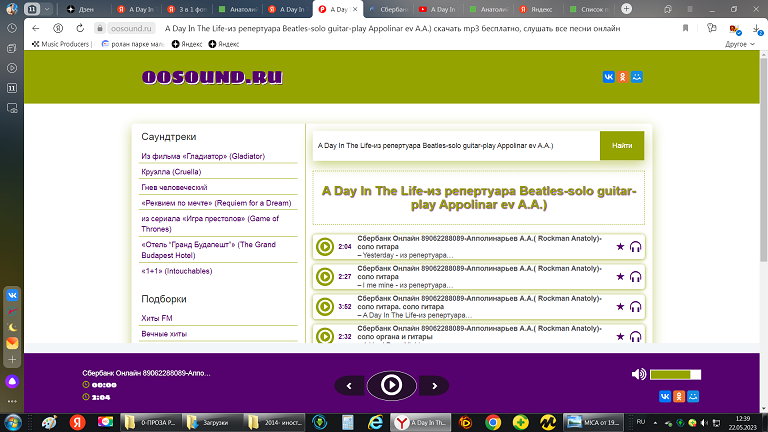The height and width of the screenshot is (432, 768).
Task: Click the Yandex home button in the address bar
Action: pos(58,28)
